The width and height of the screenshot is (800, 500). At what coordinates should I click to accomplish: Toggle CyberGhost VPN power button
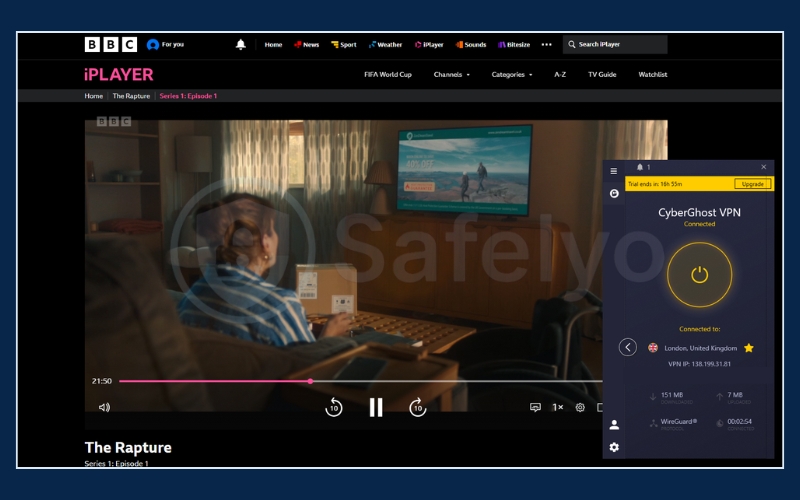coord(699,275)
